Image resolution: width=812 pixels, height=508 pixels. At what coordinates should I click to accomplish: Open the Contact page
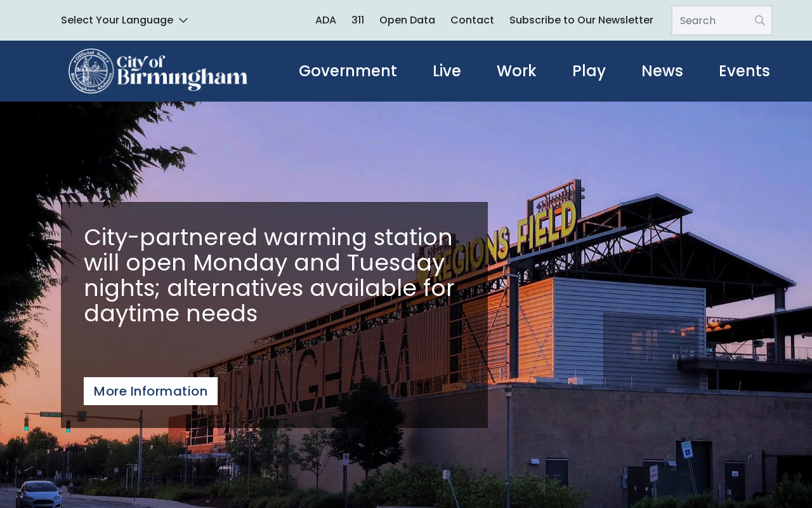point(472,20)
